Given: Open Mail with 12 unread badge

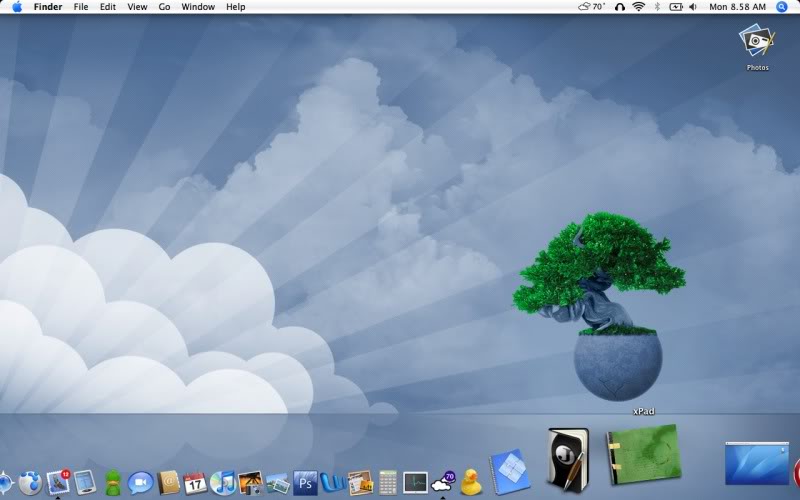Looking at the screenshot, I should coord(58,482).
